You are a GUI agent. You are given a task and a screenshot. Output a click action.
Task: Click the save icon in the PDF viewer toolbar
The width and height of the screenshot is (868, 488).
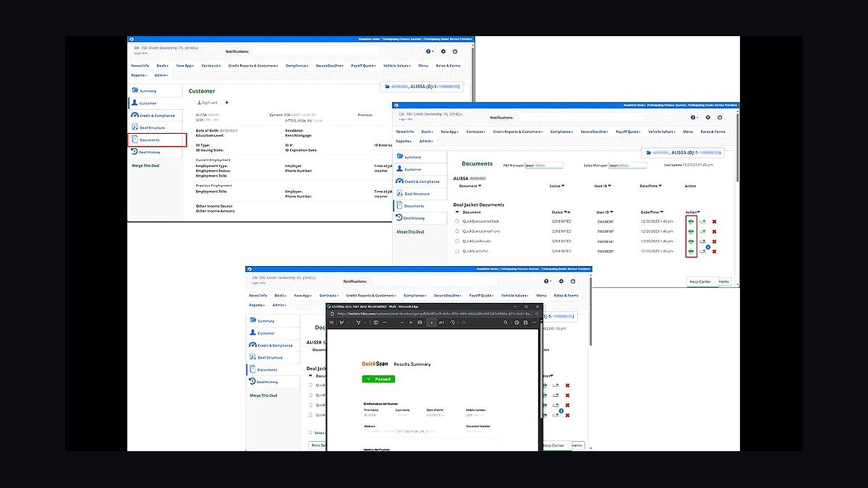point(525,322)
